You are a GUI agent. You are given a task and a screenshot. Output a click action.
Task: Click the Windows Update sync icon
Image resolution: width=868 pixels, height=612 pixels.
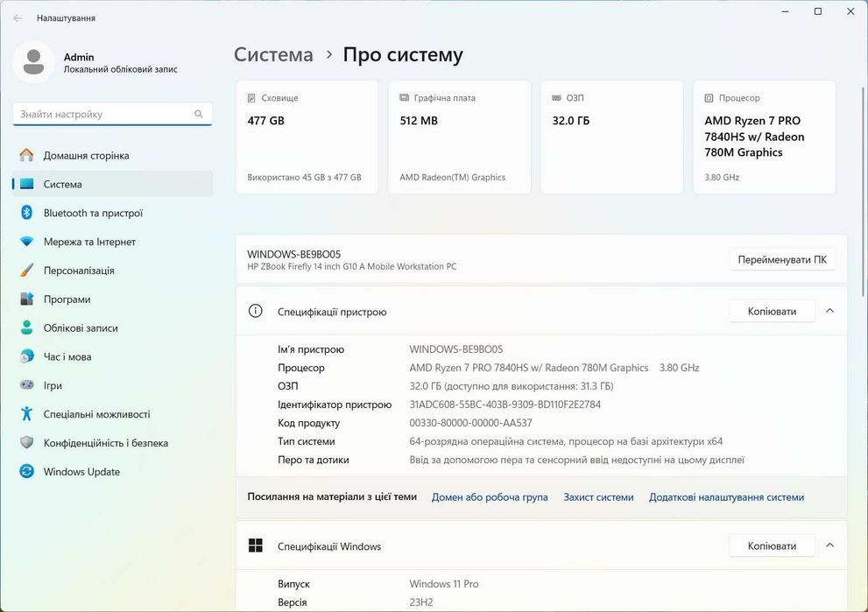pos(26,471)
